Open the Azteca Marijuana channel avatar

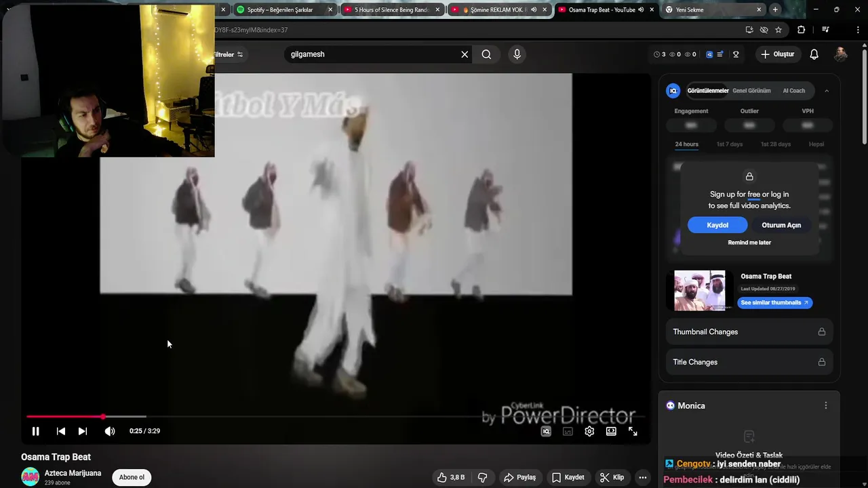coord(30,477)
